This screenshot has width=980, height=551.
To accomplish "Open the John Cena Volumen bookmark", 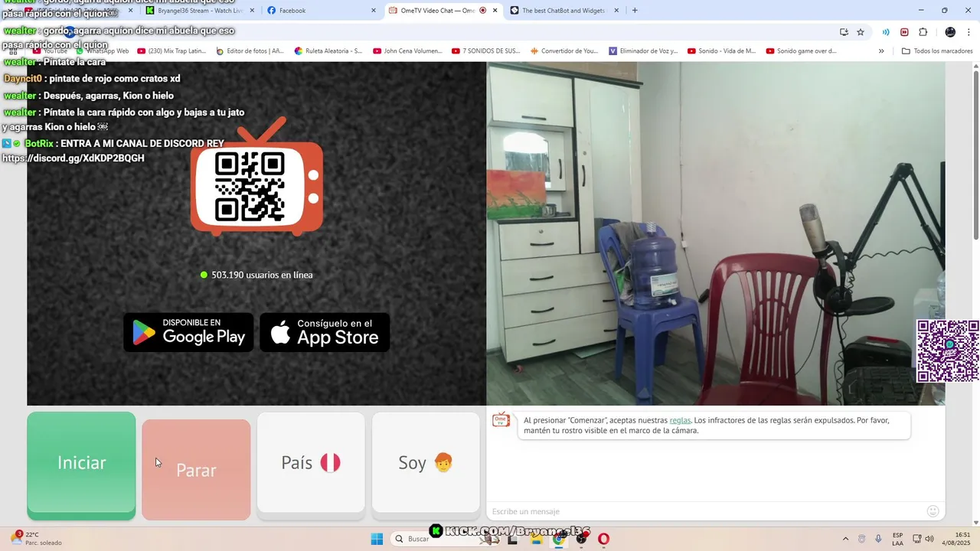I will click(x=407, y=51).
